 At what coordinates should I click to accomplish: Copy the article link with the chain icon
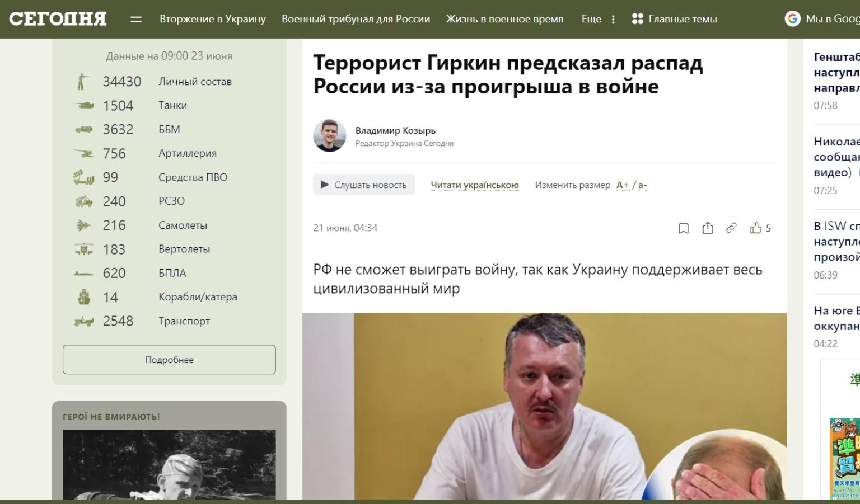[731, 228]
